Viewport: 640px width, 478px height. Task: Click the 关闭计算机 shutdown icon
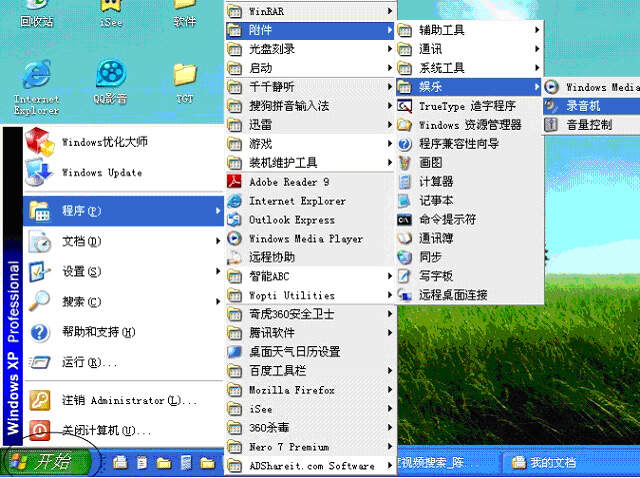pos(40,430)
